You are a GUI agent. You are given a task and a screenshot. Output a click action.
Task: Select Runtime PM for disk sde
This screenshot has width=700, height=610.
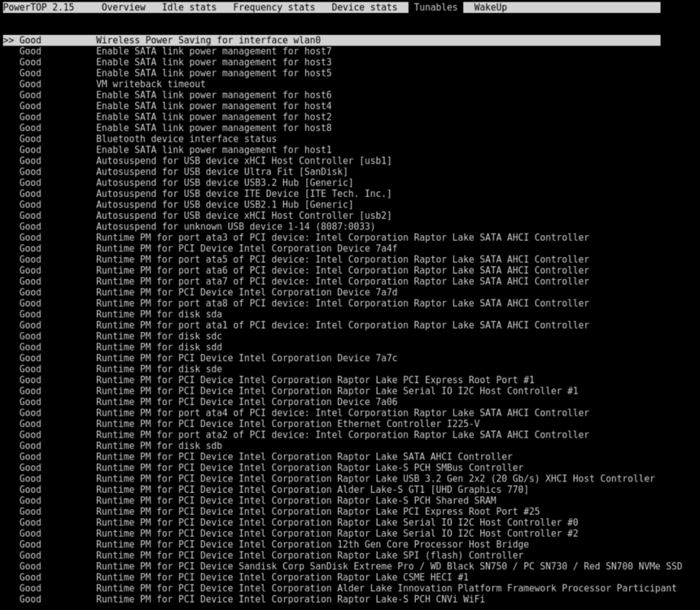(120, 368)
